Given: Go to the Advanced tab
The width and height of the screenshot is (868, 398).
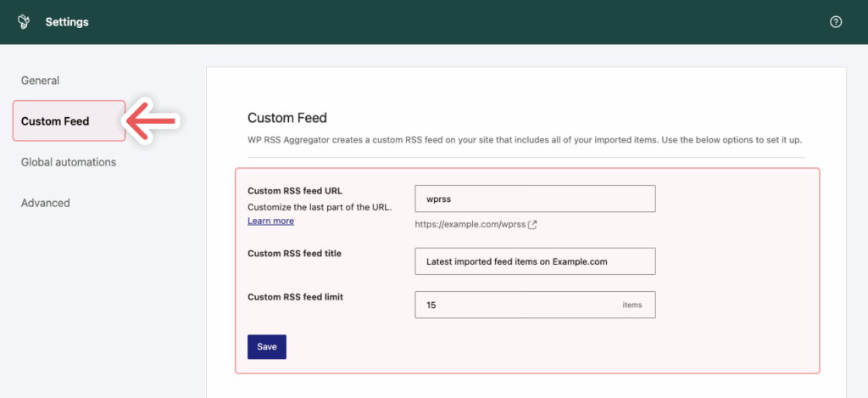Looking at the screenshot, I should [x=46, y=203].
